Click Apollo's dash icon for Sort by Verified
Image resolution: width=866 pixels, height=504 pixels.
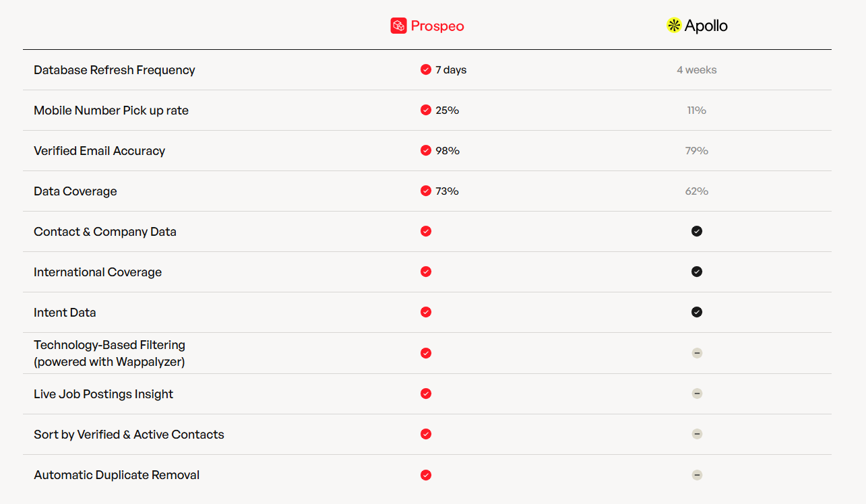tap(697, 434)
